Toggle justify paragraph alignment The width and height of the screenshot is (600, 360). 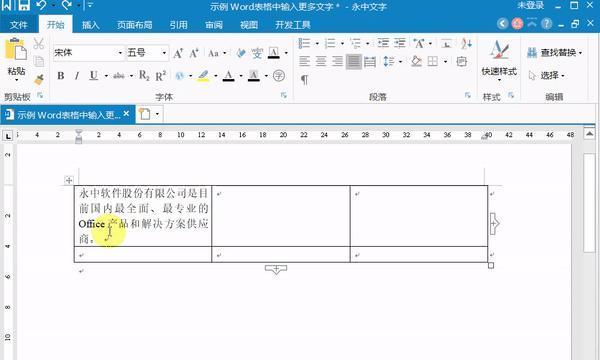(354, 62)
